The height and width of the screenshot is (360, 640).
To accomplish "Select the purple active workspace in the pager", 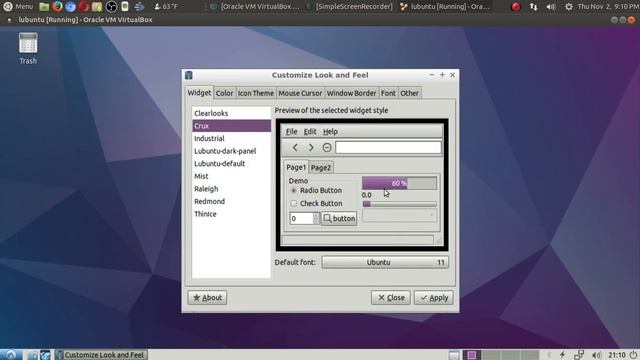I will coord(471,355).
